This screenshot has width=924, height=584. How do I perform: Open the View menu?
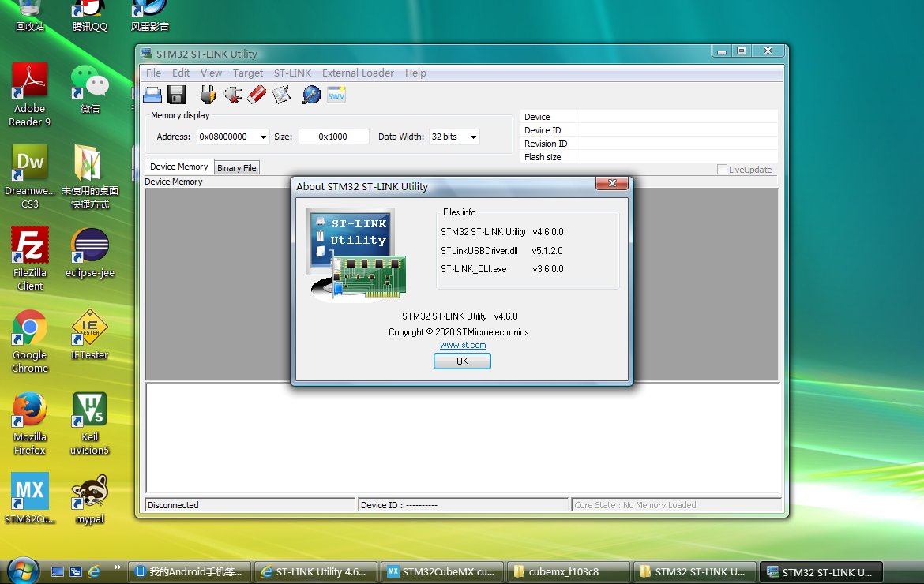tap(211, 73)
